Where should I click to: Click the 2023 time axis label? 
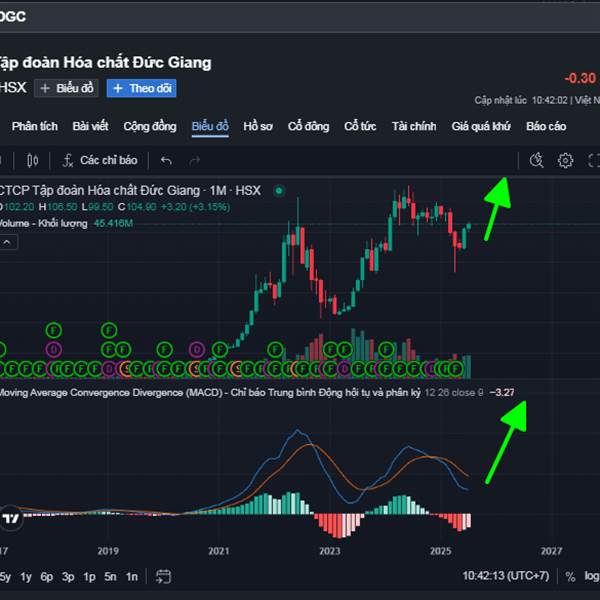pos(329,551)
